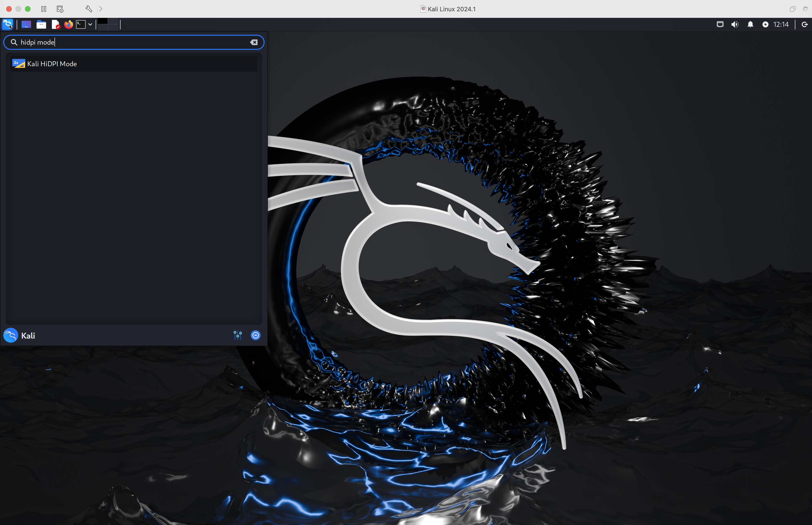
Task: Expand the terminal launcher dropdown arrow
Action: [x=90, y=24]
